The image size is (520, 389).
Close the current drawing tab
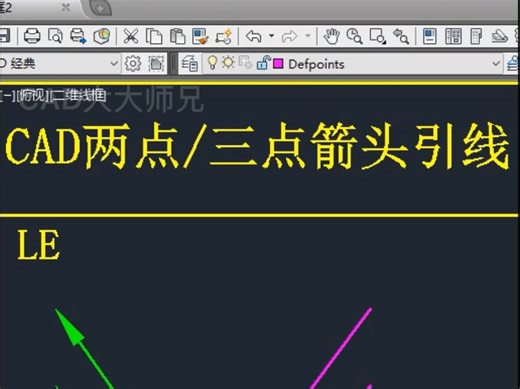pos(66,7)
